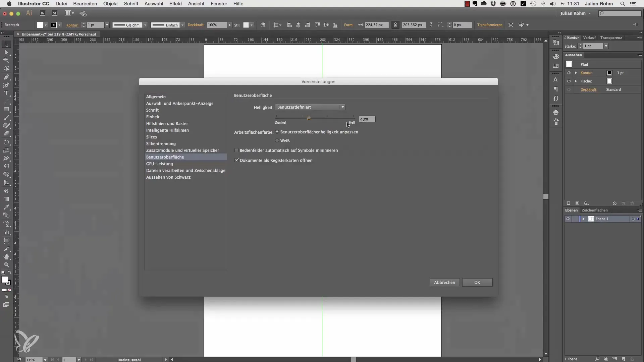Screen dimensions: 644x362
Task: Select the Magic Wand tool
Action: click(x=6, y=61)
